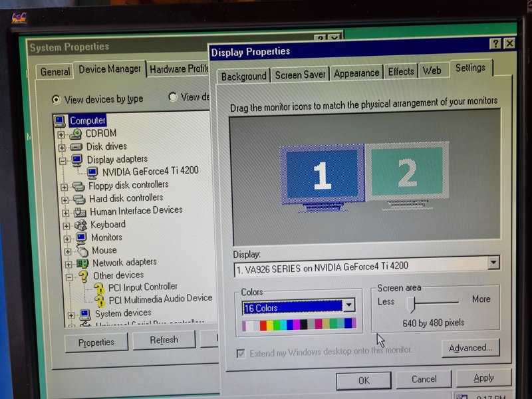Click the Display adapters icon
The height and width of the screenshot is (399, 532).
77,160
